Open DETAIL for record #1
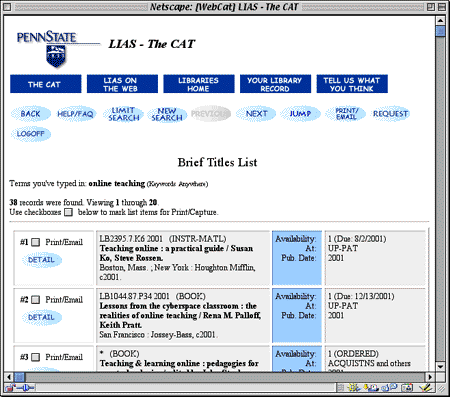 [x=42, y=260]
